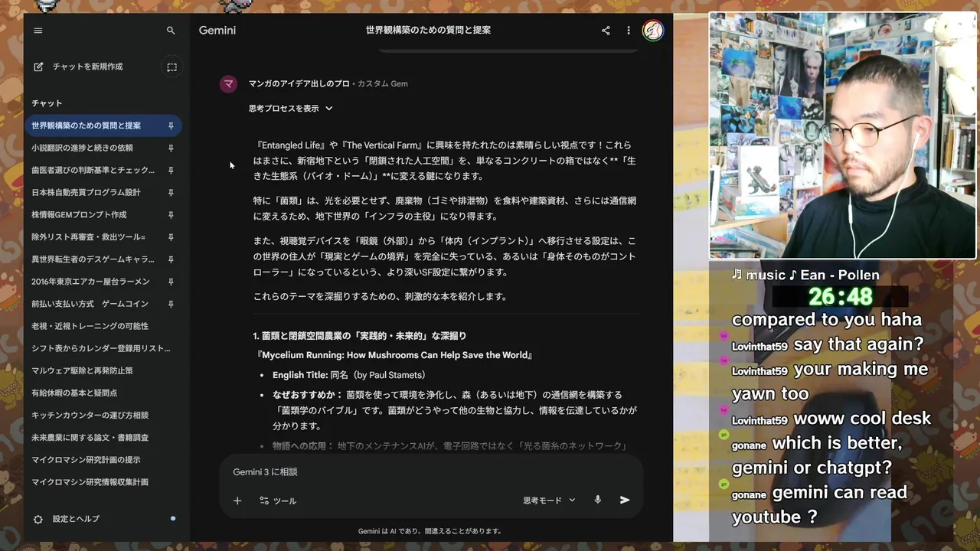Click pin icon beside 小説翻訳の進捗と続きの依頼
This screenshot has width=980, height=551.
(171, 148)
